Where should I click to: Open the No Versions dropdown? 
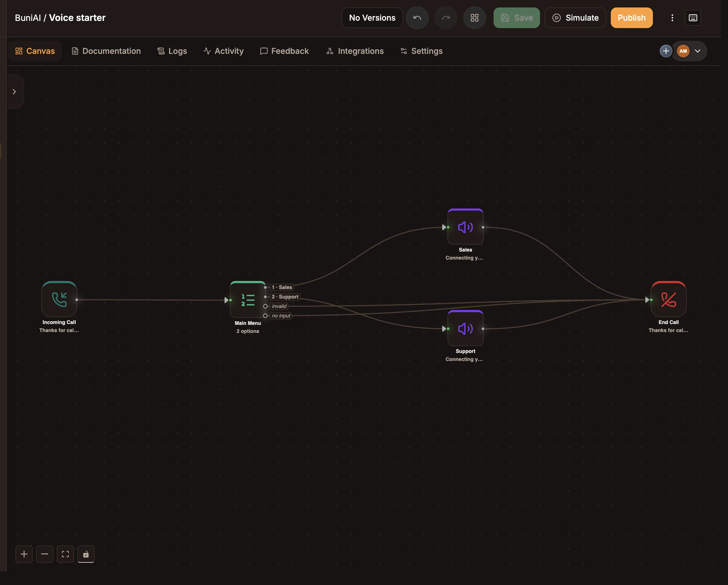(372, 17)
